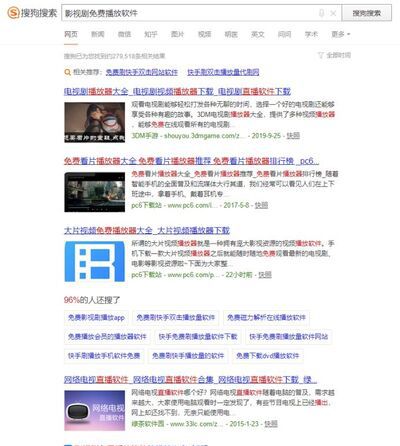This screenshot has height=446, width=400.
Task: Click the blue film icon thumbnail
Action: [x=95, y=262]
